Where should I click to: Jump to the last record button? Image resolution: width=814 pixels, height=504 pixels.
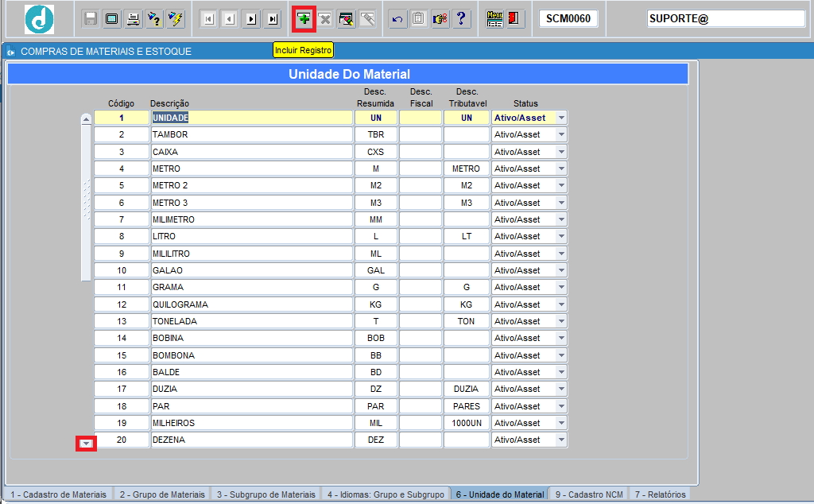pos(273,19)
